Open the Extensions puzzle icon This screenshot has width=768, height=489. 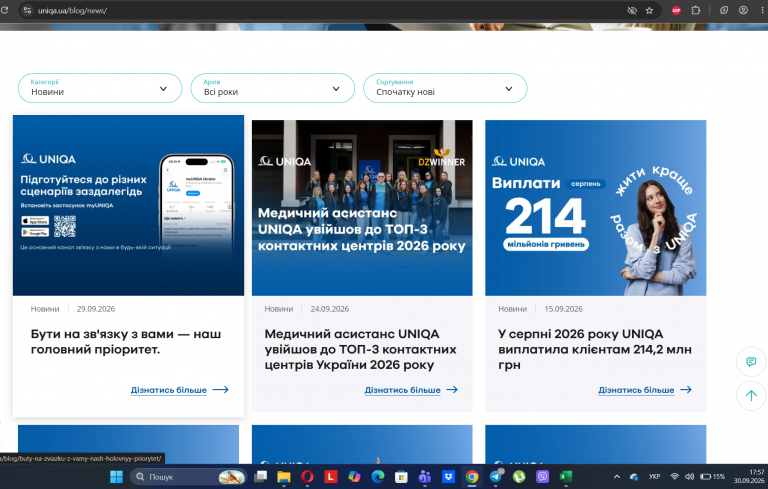tap(696, 10)
